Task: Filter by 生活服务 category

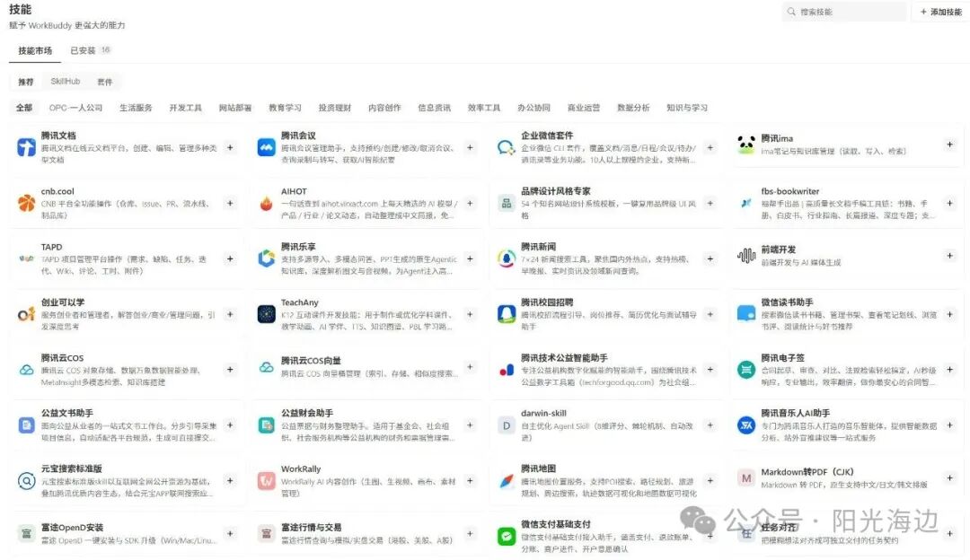Action: click(136, 108)
